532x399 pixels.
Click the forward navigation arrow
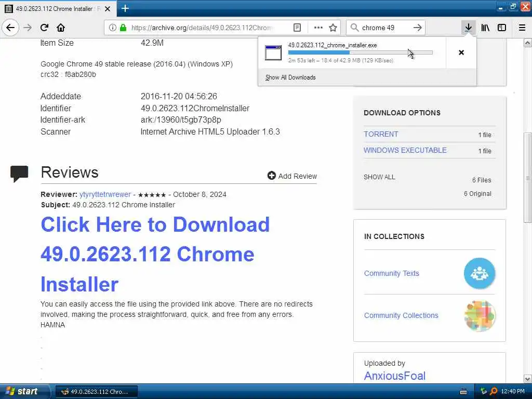coord(28,28)
